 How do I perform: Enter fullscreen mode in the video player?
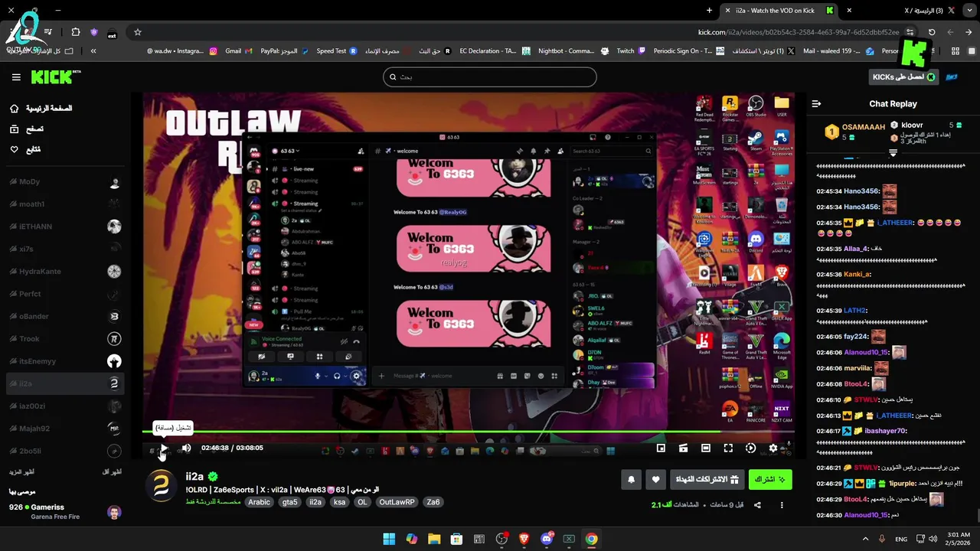tap(728, 448)
